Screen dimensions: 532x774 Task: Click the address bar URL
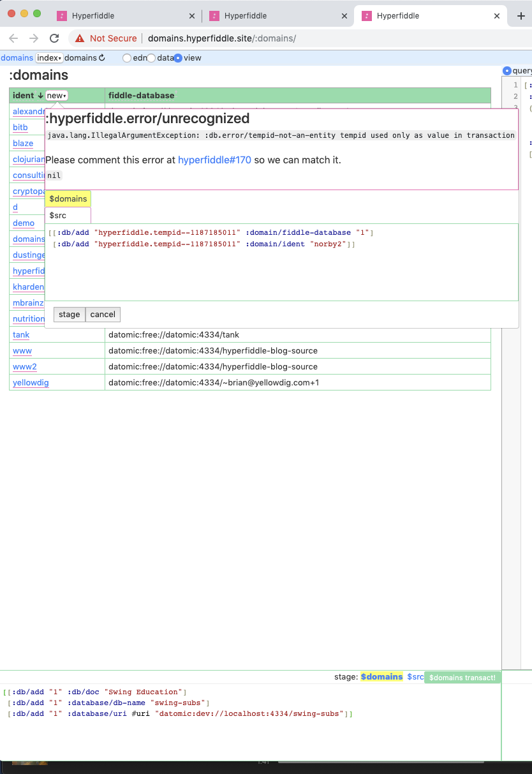(222, 38)
